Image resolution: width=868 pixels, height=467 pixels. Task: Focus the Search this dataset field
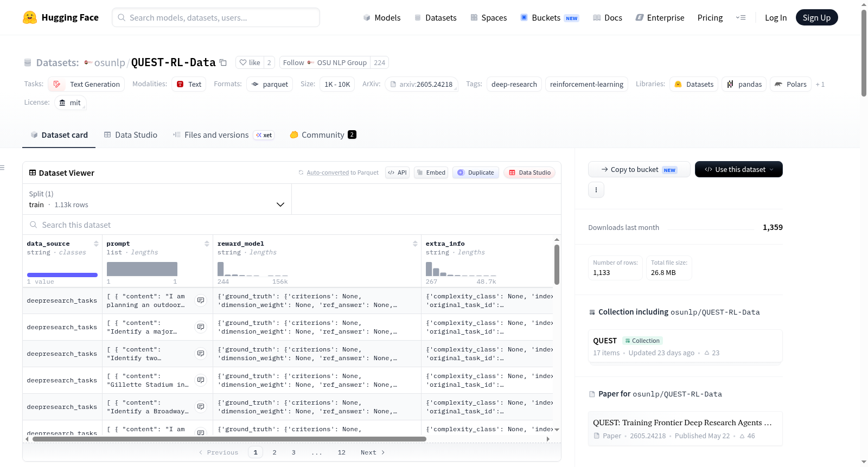pos(292,225)
